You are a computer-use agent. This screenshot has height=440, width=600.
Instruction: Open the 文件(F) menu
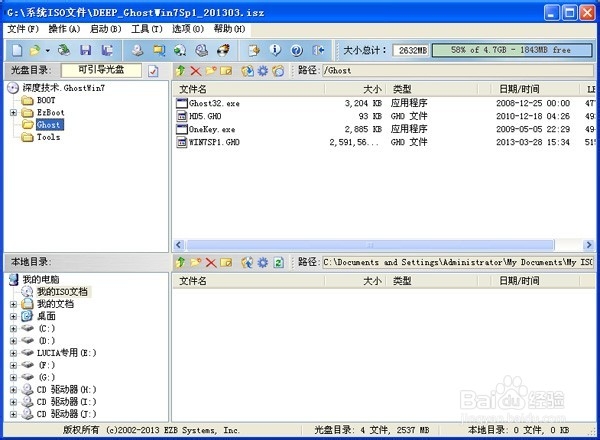[x=23, y=29]
